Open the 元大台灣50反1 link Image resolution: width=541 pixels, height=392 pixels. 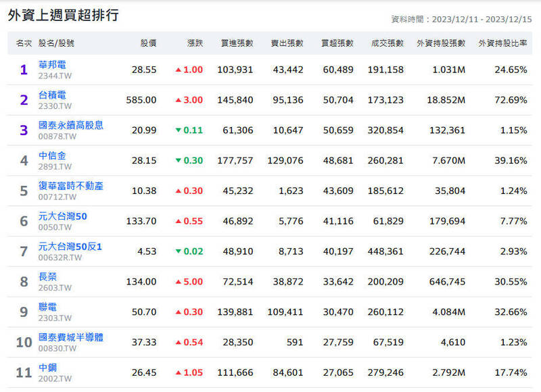coord(70,247)
